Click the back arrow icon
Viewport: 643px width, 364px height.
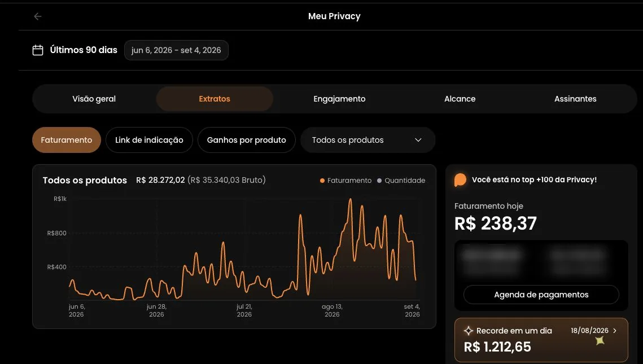38,16
